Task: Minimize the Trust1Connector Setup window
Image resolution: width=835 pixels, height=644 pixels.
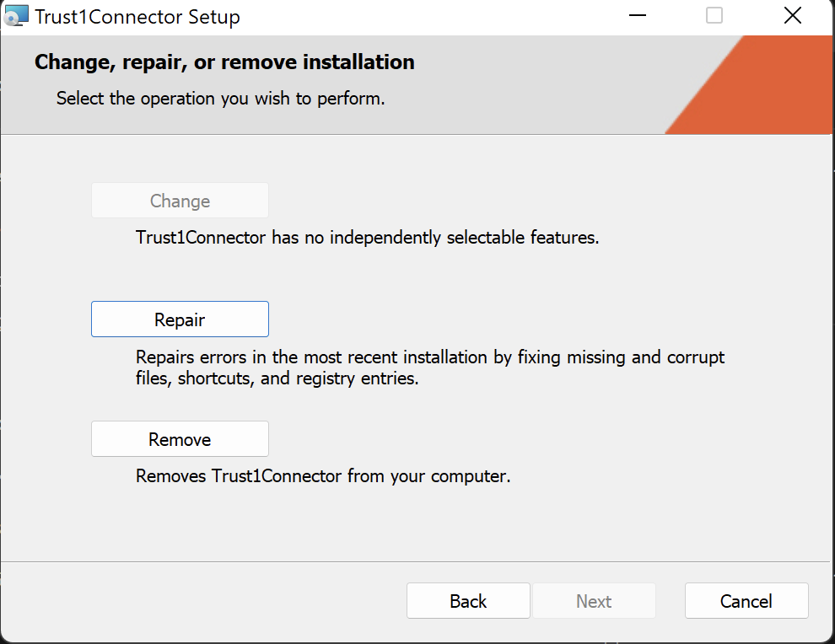Action: (x=638, y=15)
